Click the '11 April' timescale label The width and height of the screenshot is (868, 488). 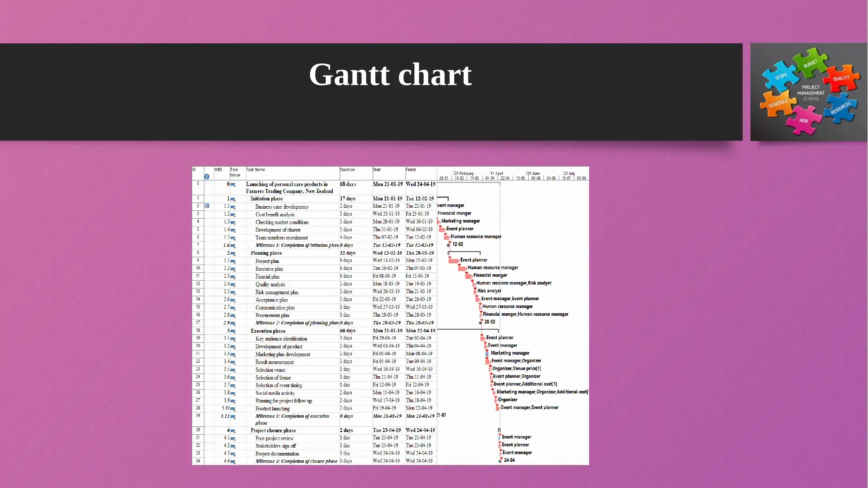(497, 174)
